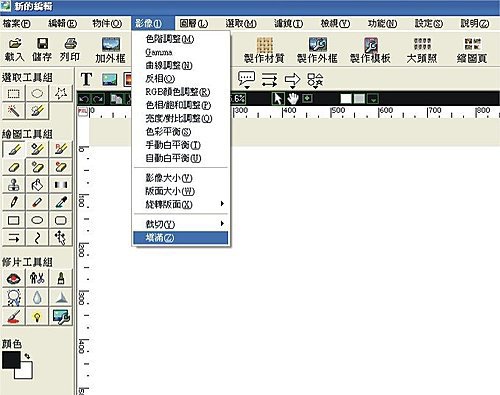500x395 pixels.
Task: Select the water drop blur tool
Action: click(x=37, y=297)
